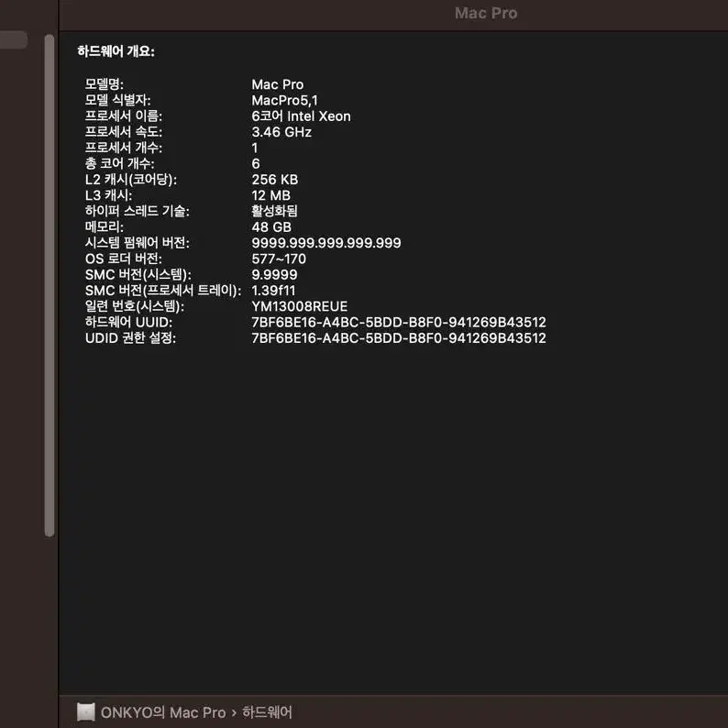The height and width of the screenshot is (728, 728).
Task: Click the hardware UUID value in the '하드웨어 UUID:' row
Action: 399,322
